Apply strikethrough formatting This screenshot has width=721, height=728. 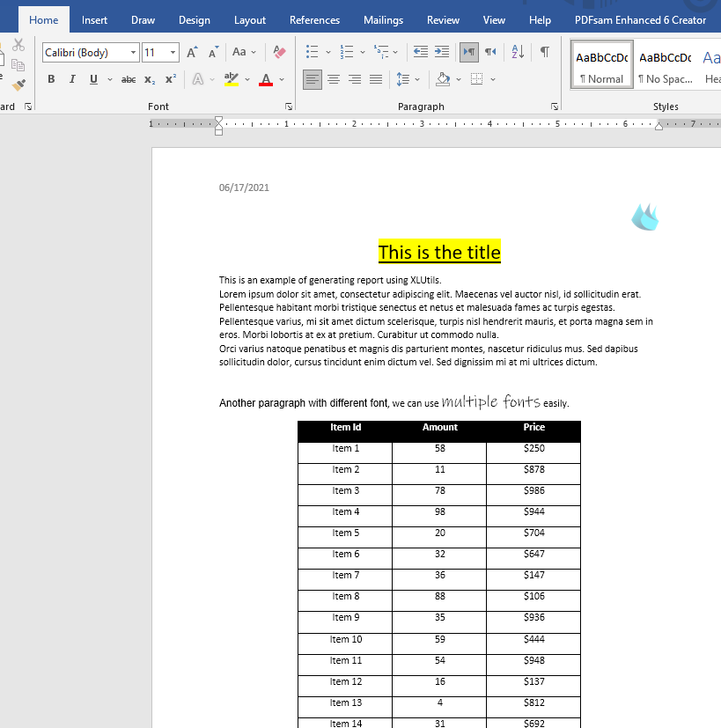129,80
